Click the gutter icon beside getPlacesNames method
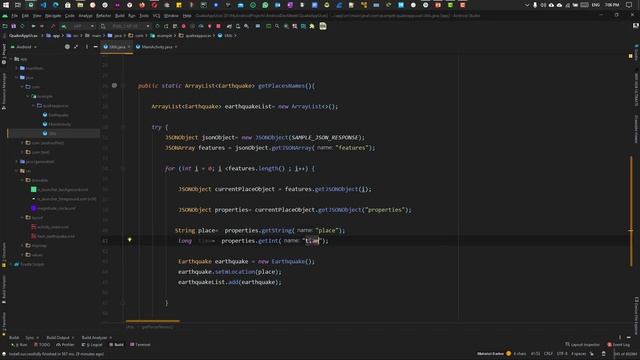This screenshot has height=360, width=640. click(x=115, y=86)
